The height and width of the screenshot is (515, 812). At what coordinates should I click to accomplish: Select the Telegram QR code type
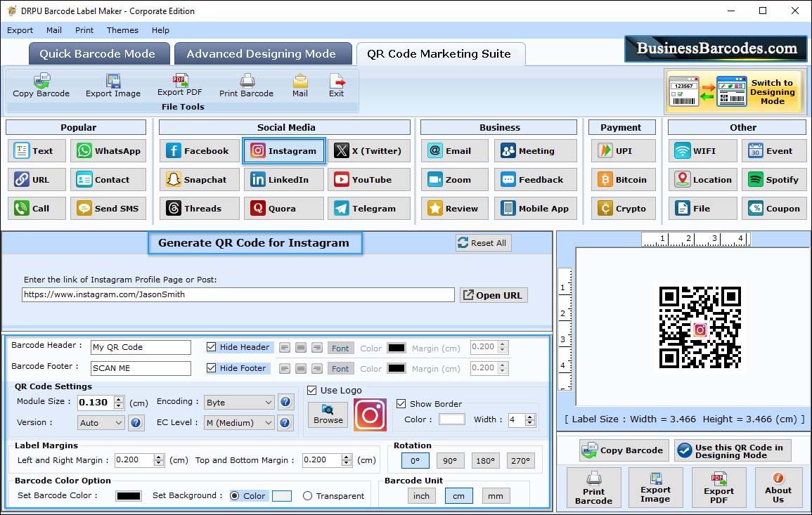point(368,208)
